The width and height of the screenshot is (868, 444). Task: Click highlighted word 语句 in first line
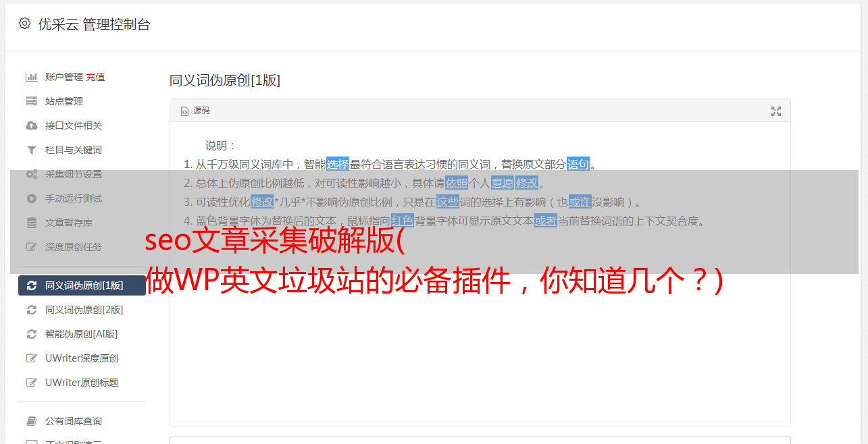pos(578,164)
